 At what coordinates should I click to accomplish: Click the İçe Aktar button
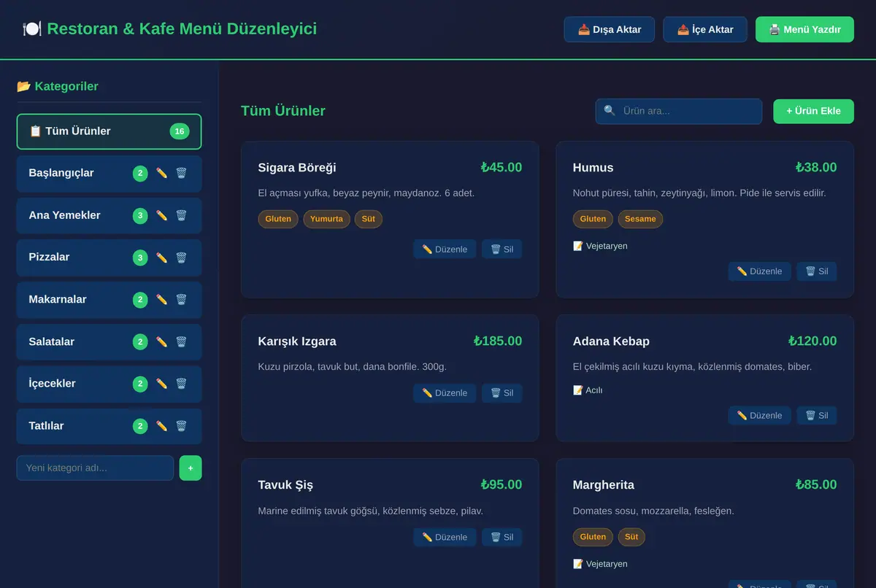pyautogui.click(x=704, y=30)
